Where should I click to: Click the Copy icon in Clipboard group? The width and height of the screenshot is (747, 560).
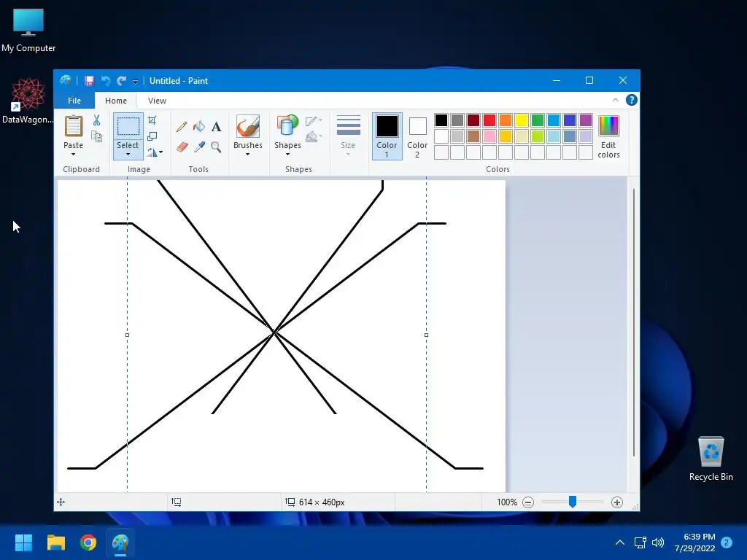97,137
